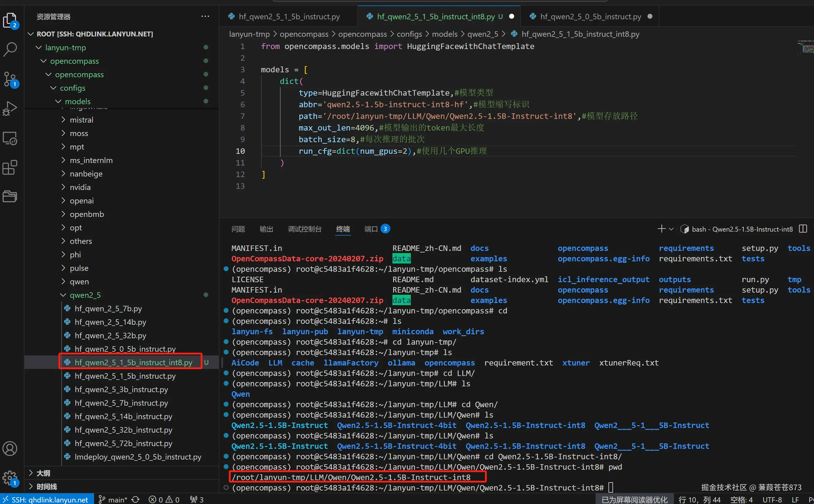Switch to hf_qwen2_5_0_5b_instruct.py editor tab

[x=590, y=16]
